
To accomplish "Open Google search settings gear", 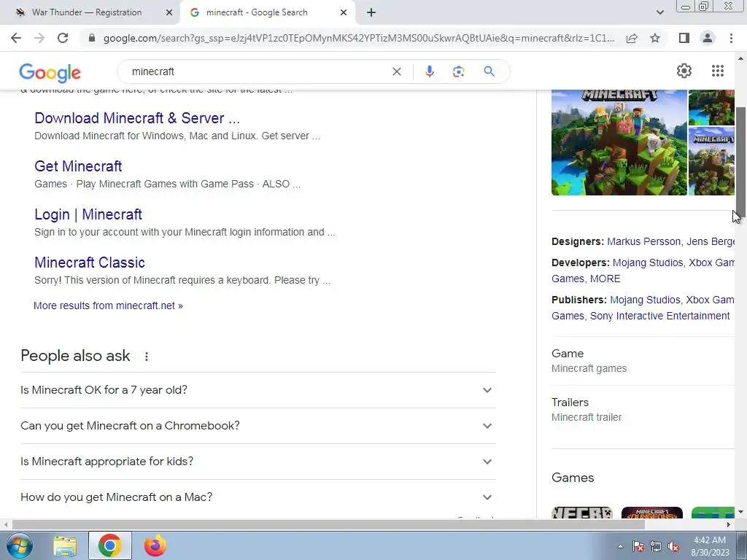I will coord(684,71).
